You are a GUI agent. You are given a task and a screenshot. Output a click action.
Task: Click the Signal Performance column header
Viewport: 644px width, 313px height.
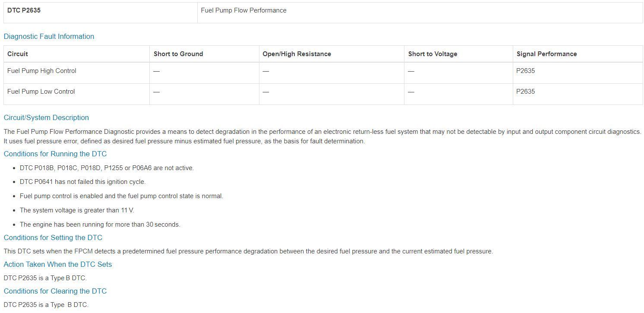click(x=546, y=54)
